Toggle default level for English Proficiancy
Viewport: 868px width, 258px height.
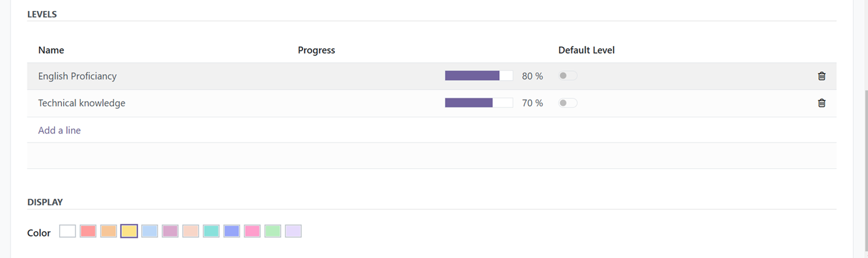568,76
